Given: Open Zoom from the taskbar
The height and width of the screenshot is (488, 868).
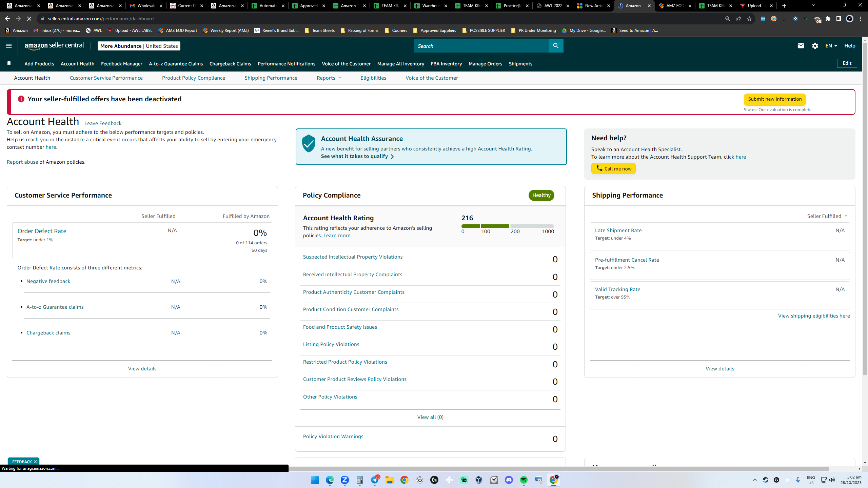Looking at the screenshot, I should 344,480.
